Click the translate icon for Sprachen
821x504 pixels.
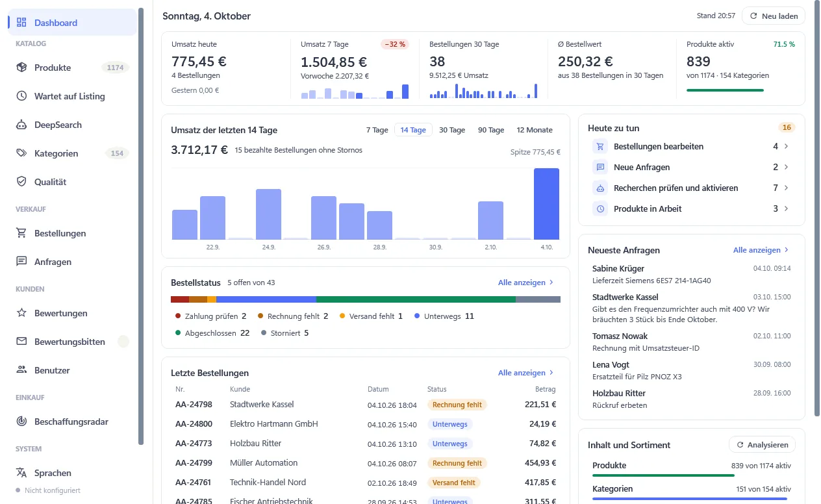(x=21, y=473)
